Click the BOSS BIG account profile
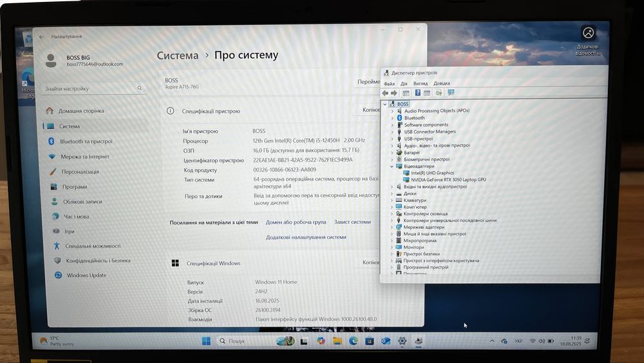The width and height of the screenshot is (644, 363). point(84,61)
